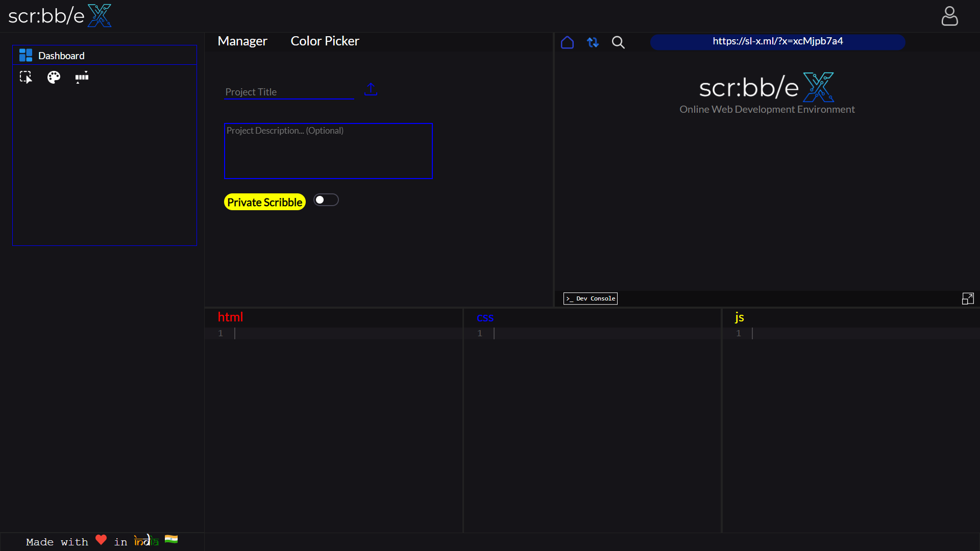Expand the preview with the pop-out icon

[x=968, y=298]
